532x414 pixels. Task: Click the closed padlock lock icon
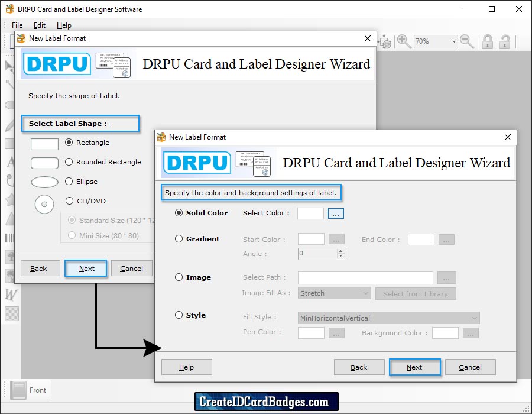[488, 42]
